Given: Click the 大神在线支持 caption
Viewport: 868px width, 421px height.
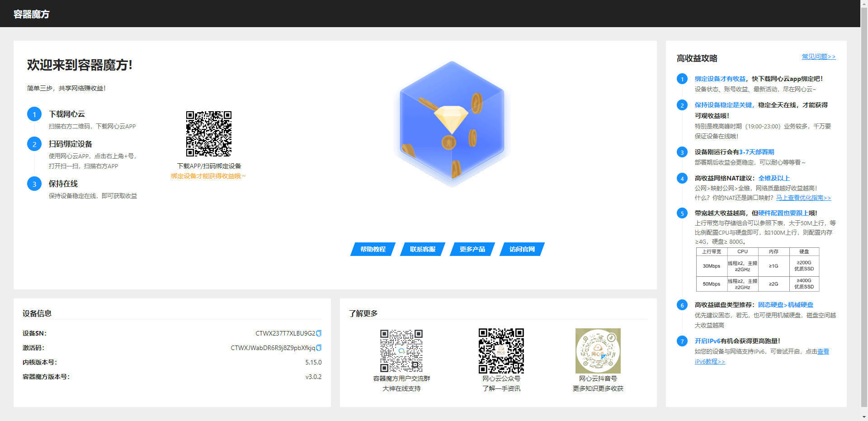Looking at the screenshot, I should 401,388.
